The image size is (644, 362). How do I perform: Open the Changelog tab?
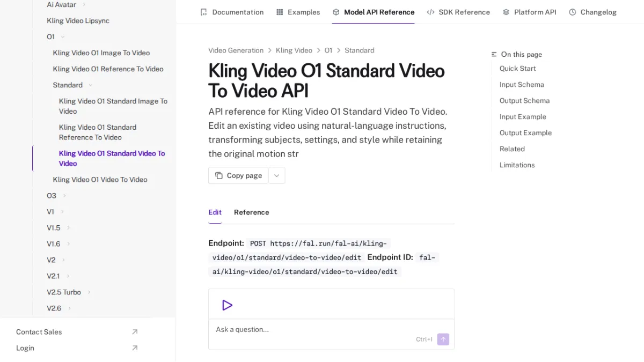592,12
